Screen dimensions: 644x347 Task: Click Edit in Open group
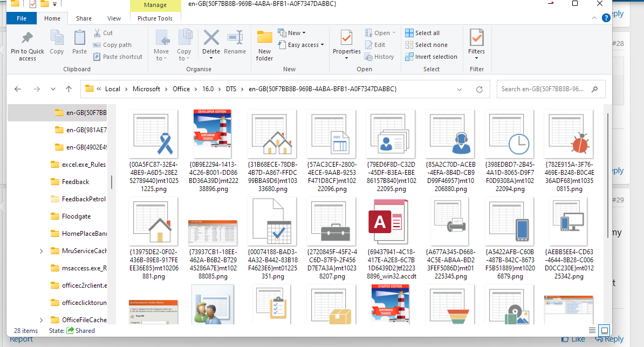[375, 45]
